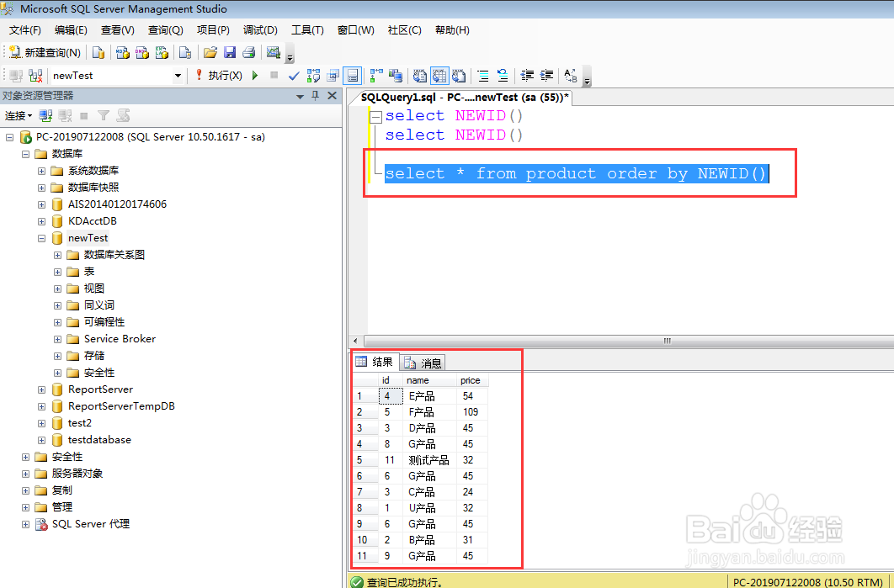
Task: Open a Database Engine Query
Action: (98, 52)
